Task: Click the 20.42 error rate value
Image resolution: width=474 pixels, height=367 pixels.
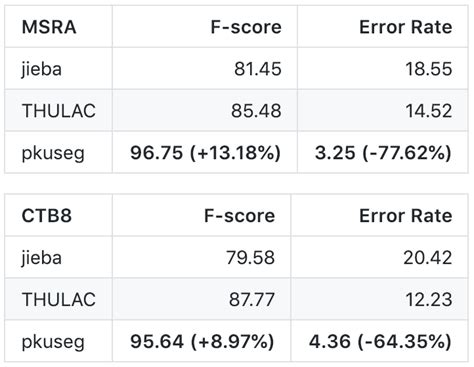Action: click(x=428, y=258)
